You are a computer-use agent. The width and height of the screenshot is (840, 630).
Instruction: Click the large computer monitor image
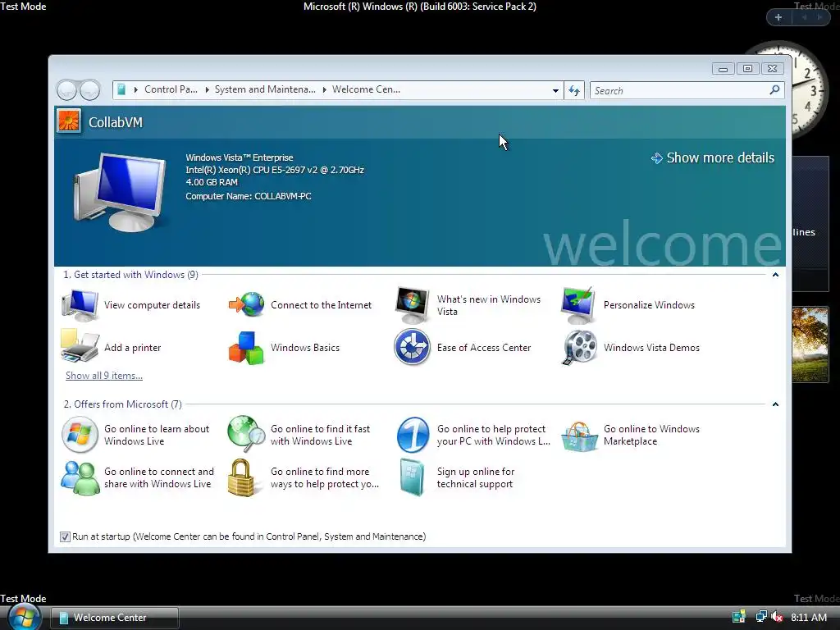point(120,191)
